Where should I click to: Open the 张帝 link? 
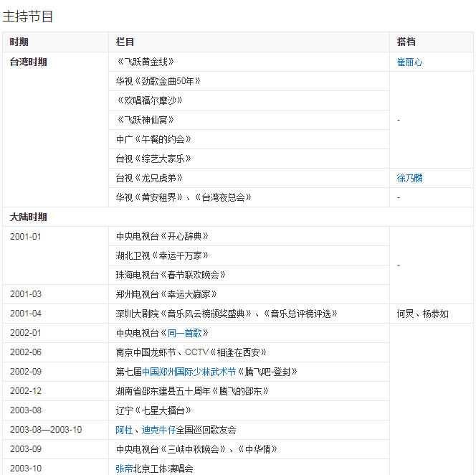124,469
